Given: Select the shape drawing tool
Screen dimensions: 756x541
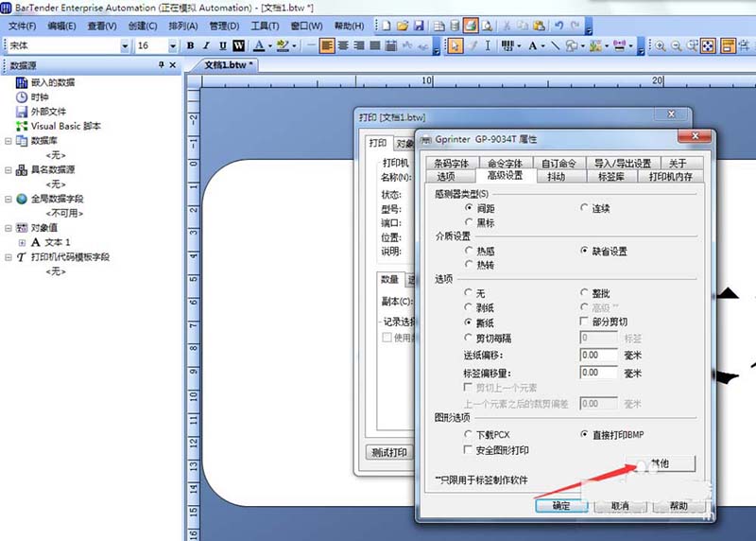Looking at the screenshot, I should [572, 45].
